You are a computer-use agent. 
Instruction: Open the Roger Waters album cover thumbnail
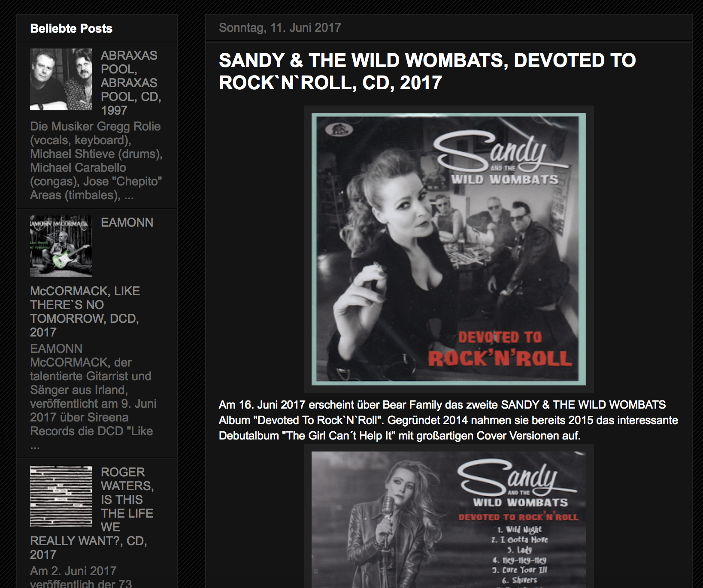(x=61, y=497)
